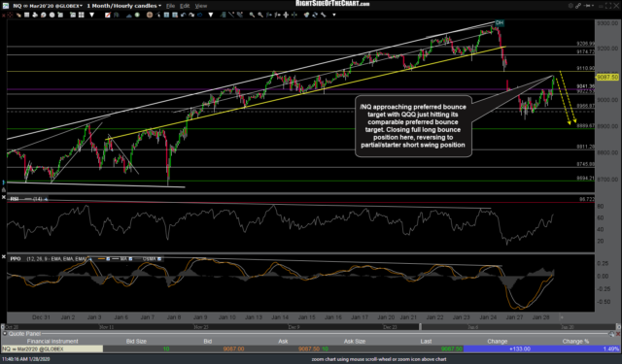Click the chart window icon beside the NQ title
This screenshot has width=622, height=364.
click(6, 6)
